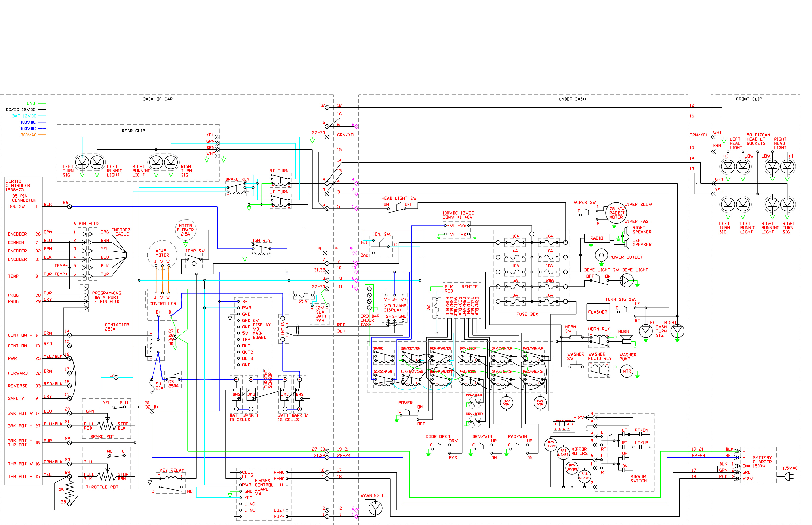Select the BATTERY CHARGER 1500W box
Image resolution: width=812 pixels, height=525 pixels.
pos(758,465)
